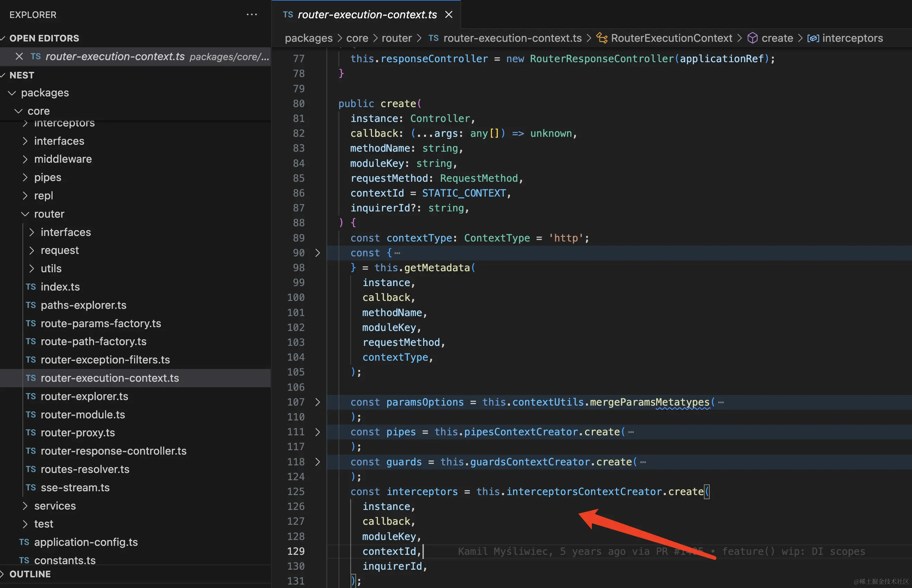Expand the interceptors folder
912x588 pixels.
(x=25, y=124)
